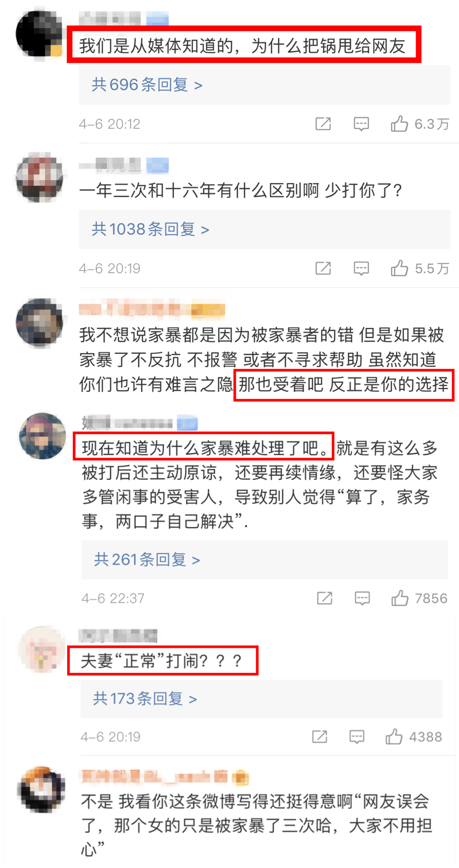Open reply icon on the 4-6 20:12 comment
The height and width of the screenshot is (868, 459).
[x=361, y=124]
